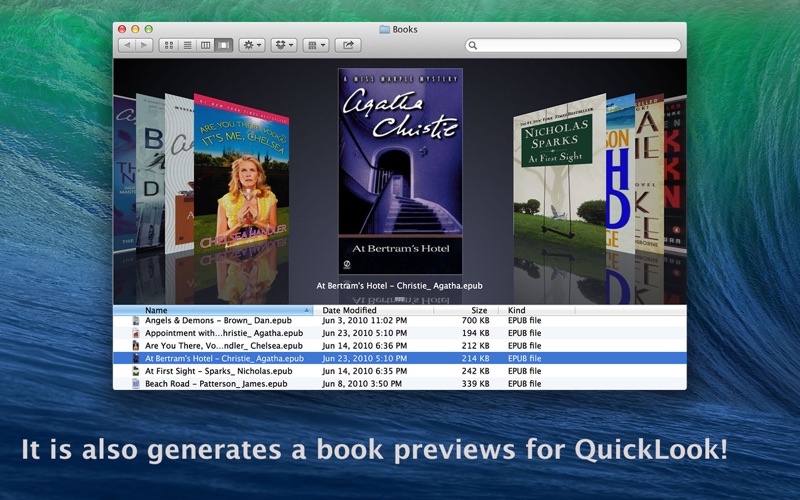Click the At Bertram's Hotel file icon
Screen dimensions: 800x500
tap(136, 359)
